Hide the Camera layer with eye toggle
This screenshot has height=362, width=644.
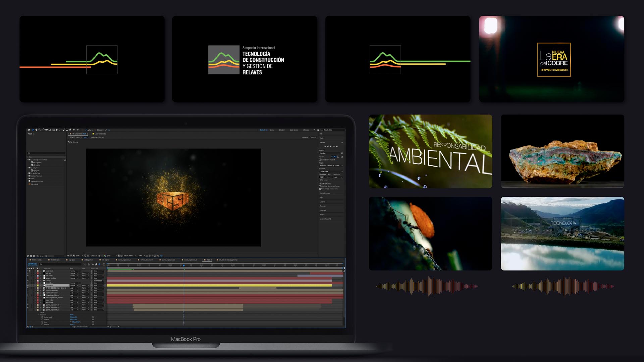pos(28,281)
